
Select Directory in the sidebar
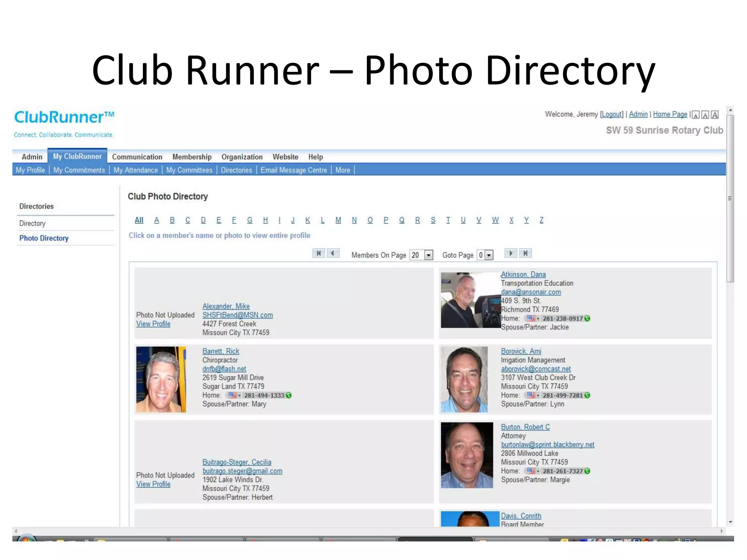[x=32, y=223]
